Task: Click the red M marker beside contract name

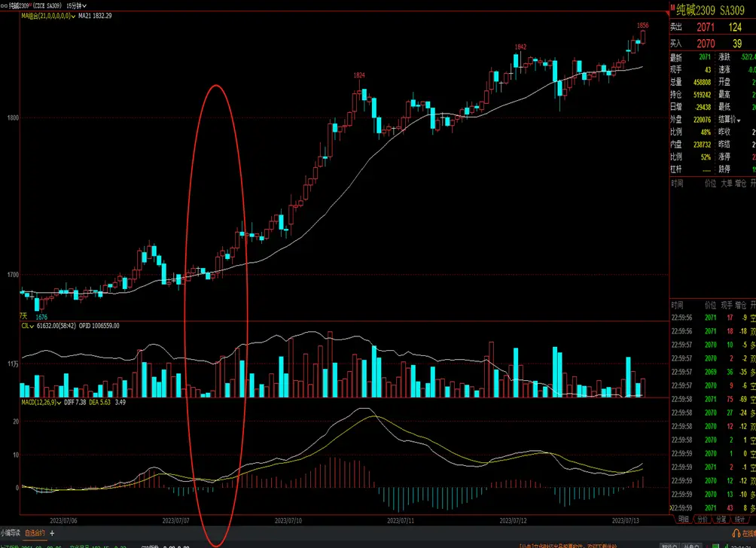Action: (672, 8)
